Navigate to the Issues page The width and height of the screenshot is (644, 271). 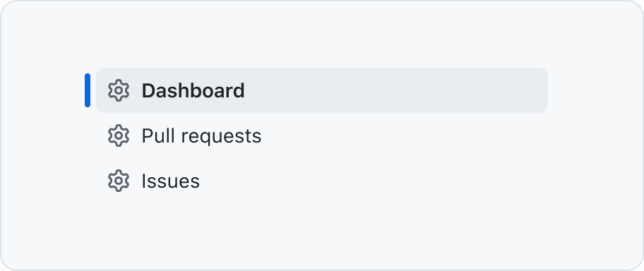pos(322,181)
